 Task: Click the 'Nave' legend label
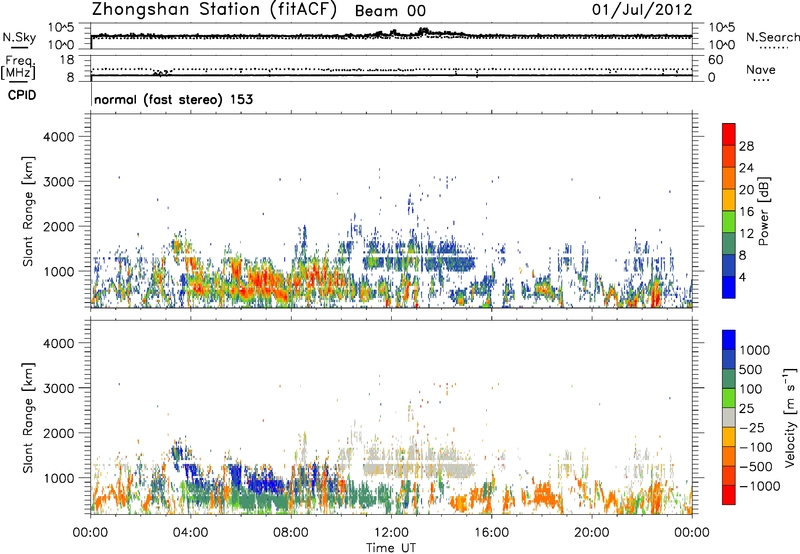pyautogui.click(x=761, y=70)
